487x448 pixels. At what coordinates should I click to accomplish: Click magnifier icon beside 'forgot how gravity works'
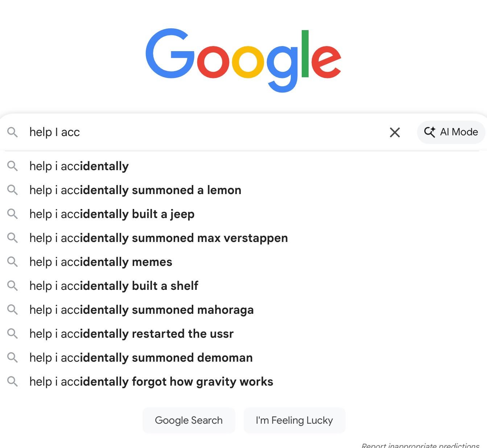click(x=12, y=381)
